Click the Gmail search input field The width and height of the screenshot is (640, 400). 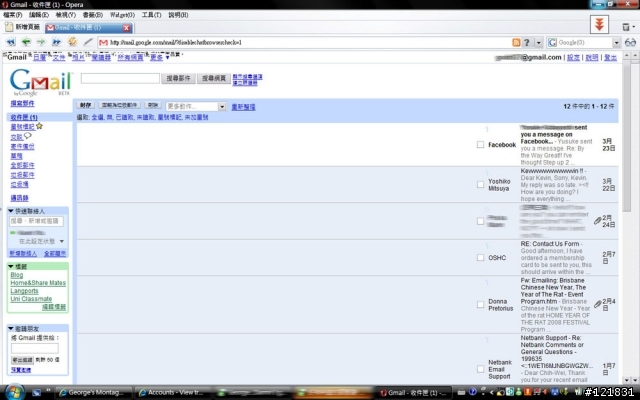coord(120,78)
